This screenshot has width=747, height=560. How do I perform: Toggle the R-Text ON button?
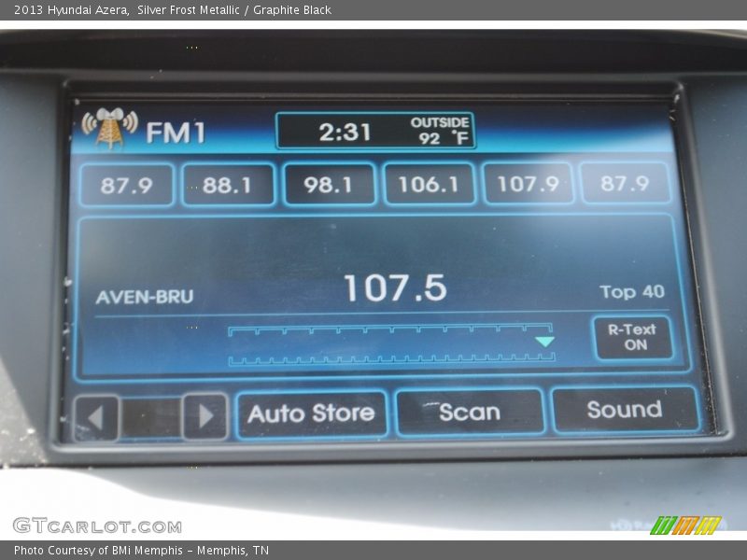tap(634, 337)
